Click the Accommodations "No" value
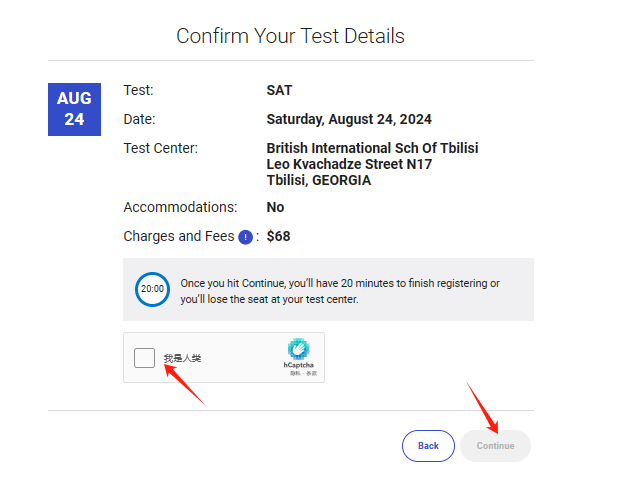Viewport: 624px width, 484px height. 275,207
